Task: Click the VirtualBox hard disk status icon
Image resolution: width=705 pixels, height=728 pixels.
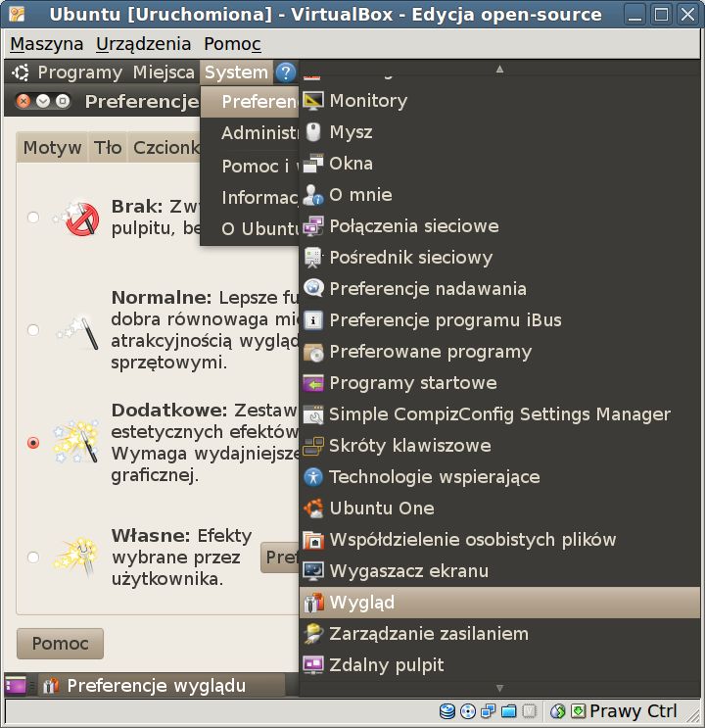Action: [446, 710]
